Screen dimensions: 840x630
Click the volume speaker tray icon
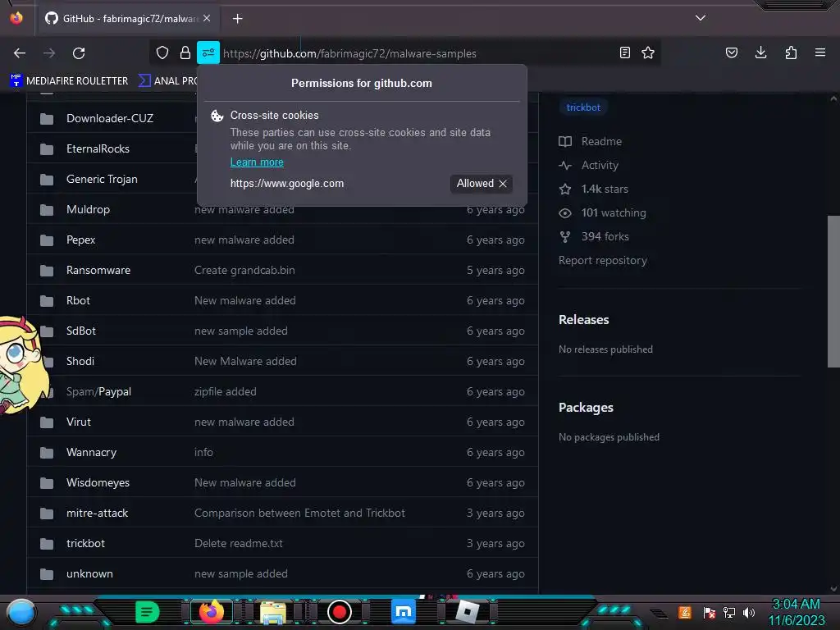pyautogui.click(x=749, y=612)
